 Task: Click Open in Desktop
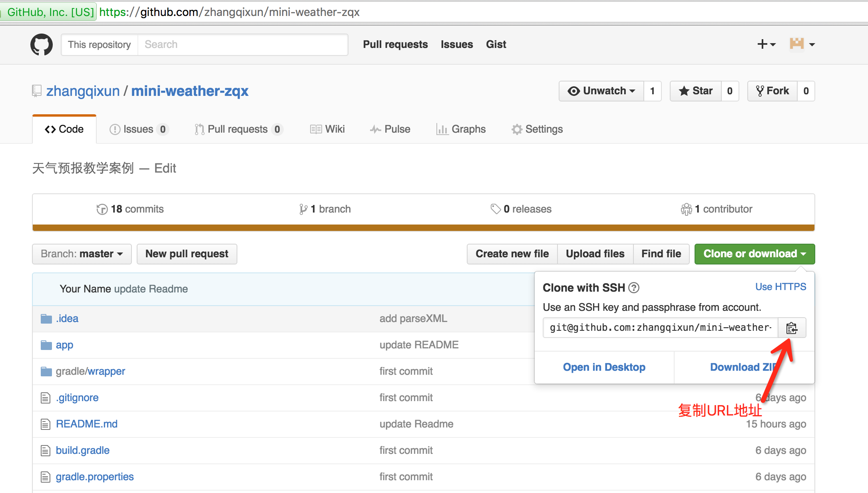click(604, 368)
